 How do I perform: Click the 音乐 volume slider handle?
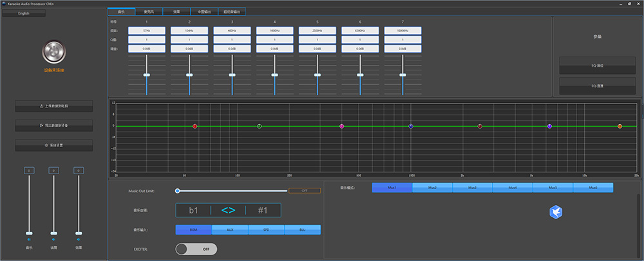pyautogui.click(x=29, y=233)
